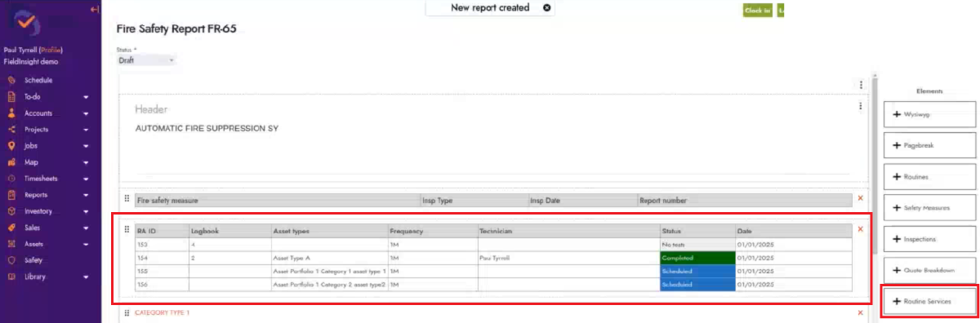Open Jobs label in sidebar menu
Image resolution: width=980 pixels, height=323 pixels.
click(31, 146)
